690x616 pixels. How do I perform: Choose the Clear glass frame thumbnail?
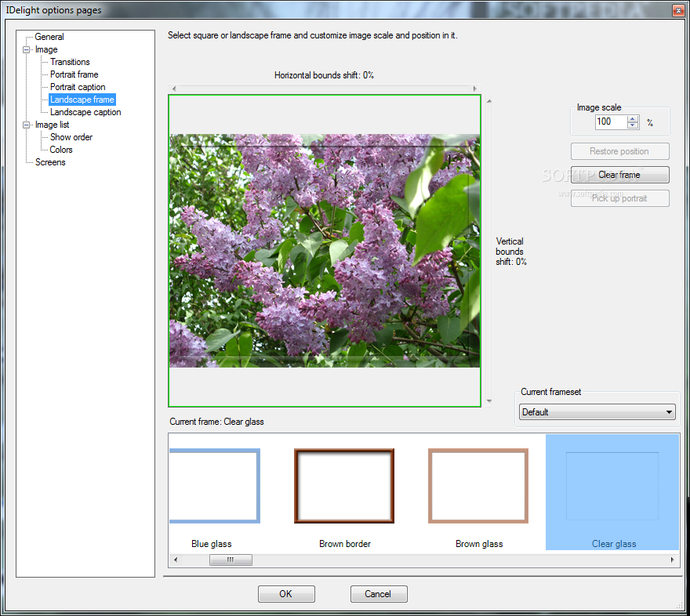click(x=612, y=492)
